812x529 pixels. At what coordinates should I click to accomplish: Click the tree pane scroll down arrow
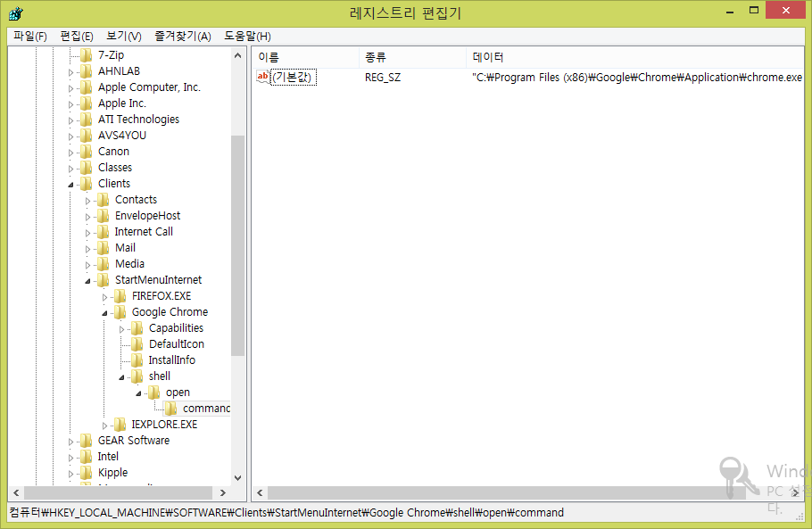pos(237,477)
